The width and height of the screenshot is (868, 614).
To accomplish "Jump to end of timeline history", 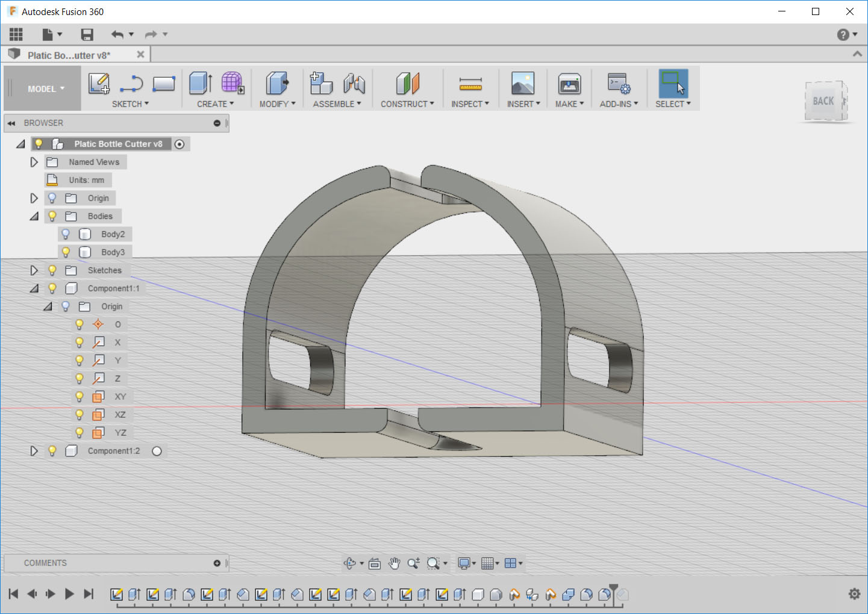I will coord(89,594).
